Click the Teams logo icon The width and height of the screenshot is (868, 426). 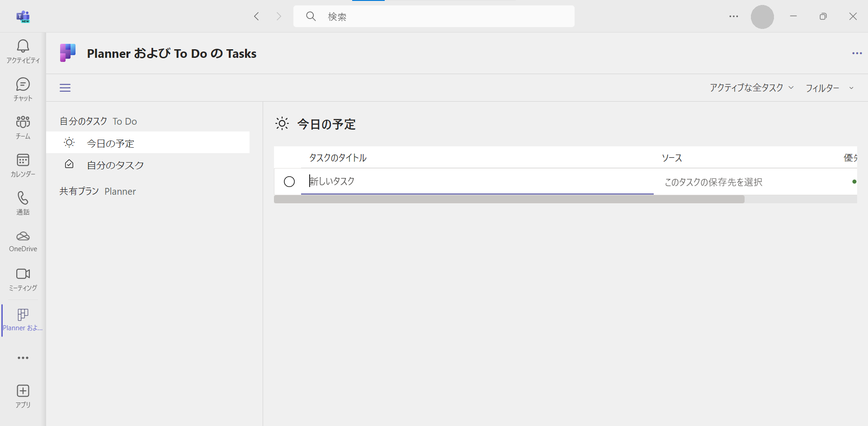pyautogui.click(x=23, y=17)
